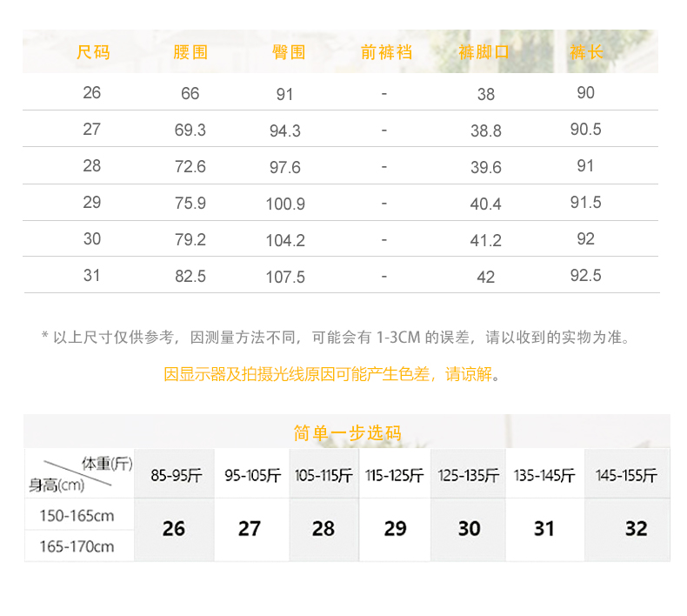Click hip value 100.9
The image size is (687, 616).
(285, 204)
